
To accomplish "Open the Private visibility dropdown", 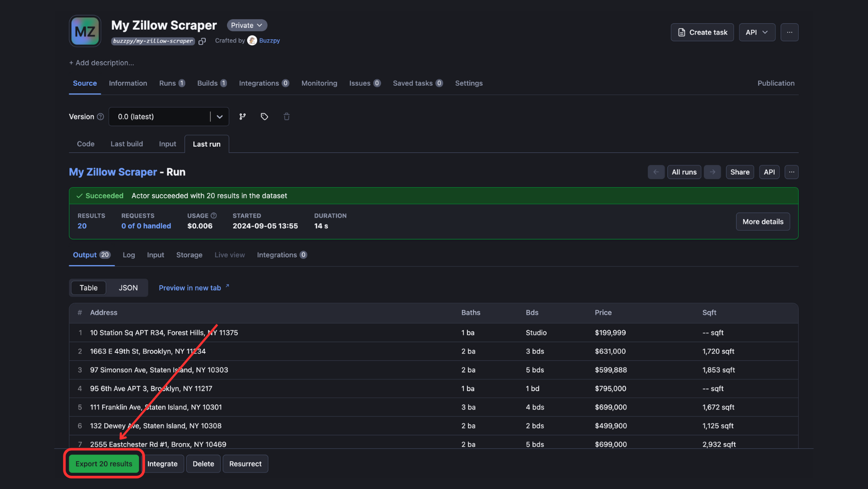I will coord(247,25).
